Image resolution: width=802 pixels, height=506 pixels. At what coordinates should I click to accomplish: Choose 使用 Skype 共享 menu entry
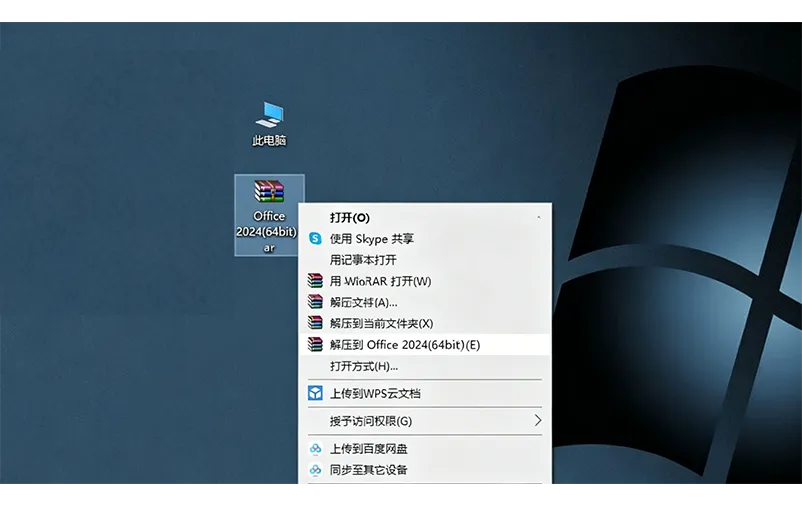pos(425,238)
